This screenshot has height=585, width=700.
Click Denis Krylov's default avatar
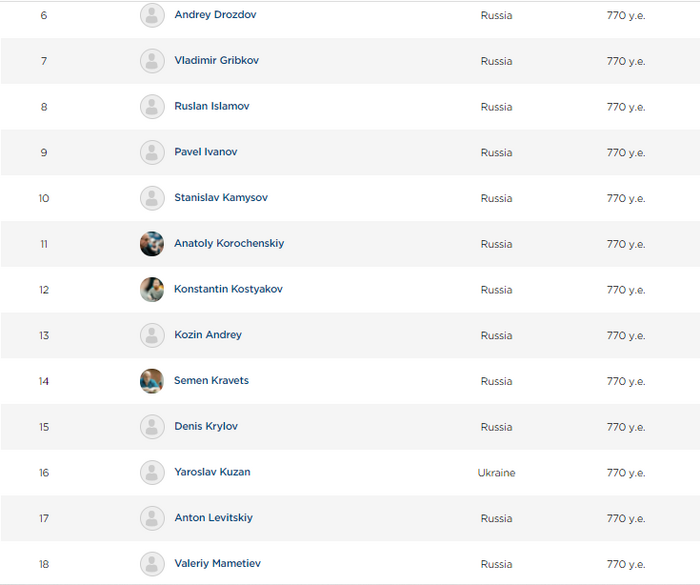click(x=152, y=427)
